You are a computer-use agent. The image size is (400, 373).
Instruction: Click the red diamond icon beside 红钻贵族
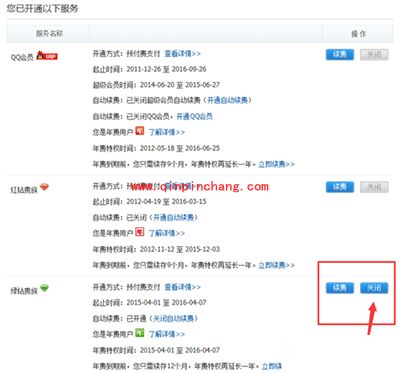(44, 187)
